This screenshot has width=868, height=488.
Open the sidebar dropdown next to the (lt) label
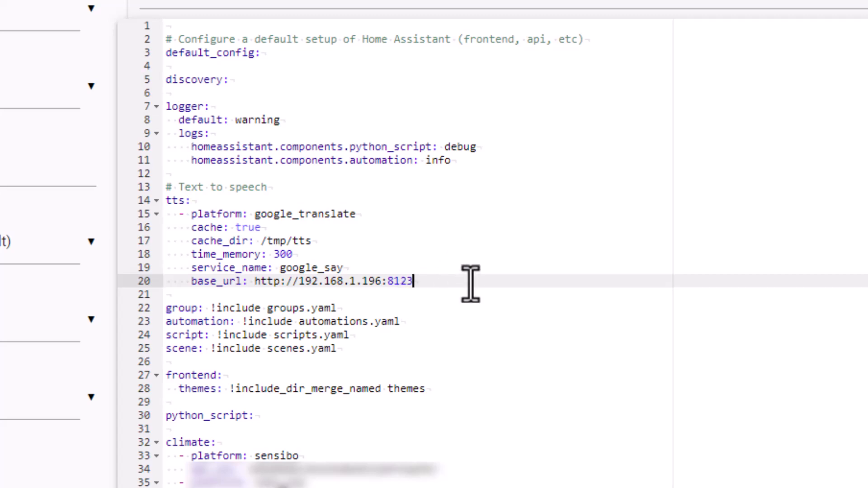91,241
